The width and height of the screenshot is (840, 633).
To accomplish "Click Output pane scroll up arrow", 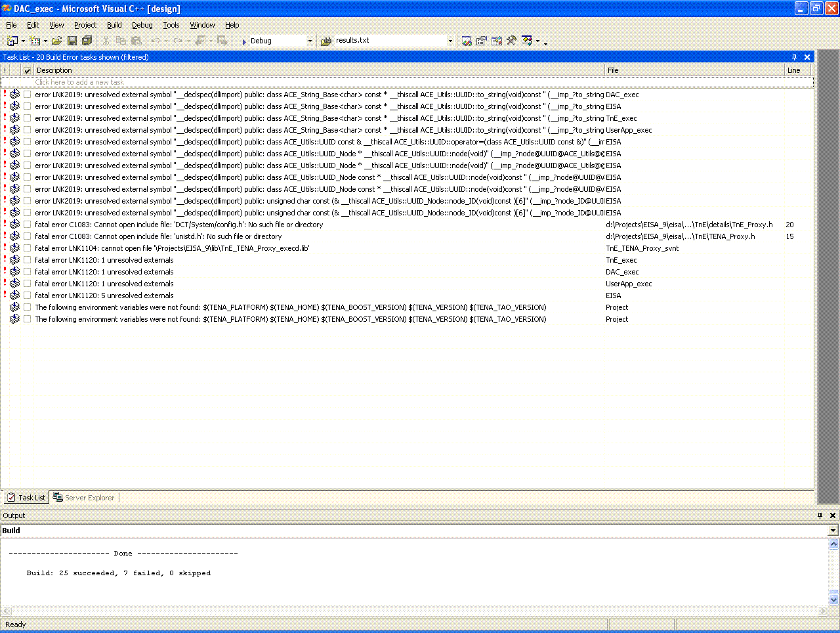I will click(833, 544).
